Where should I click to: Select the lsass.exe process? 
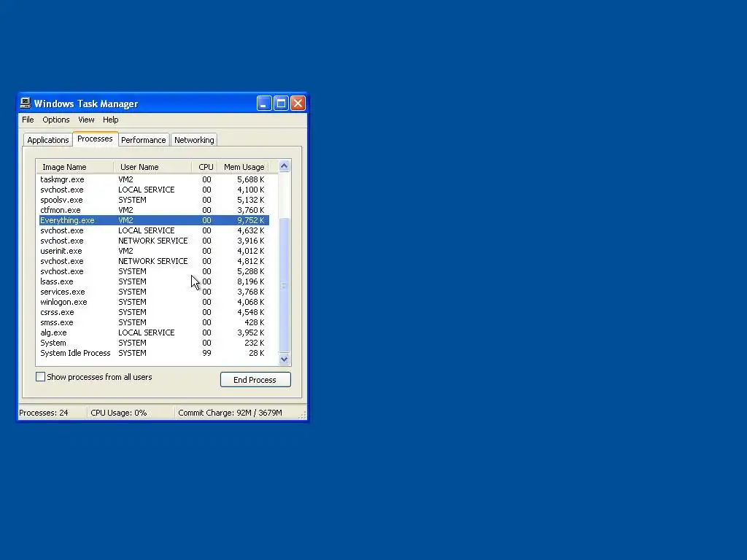point(154,281)
